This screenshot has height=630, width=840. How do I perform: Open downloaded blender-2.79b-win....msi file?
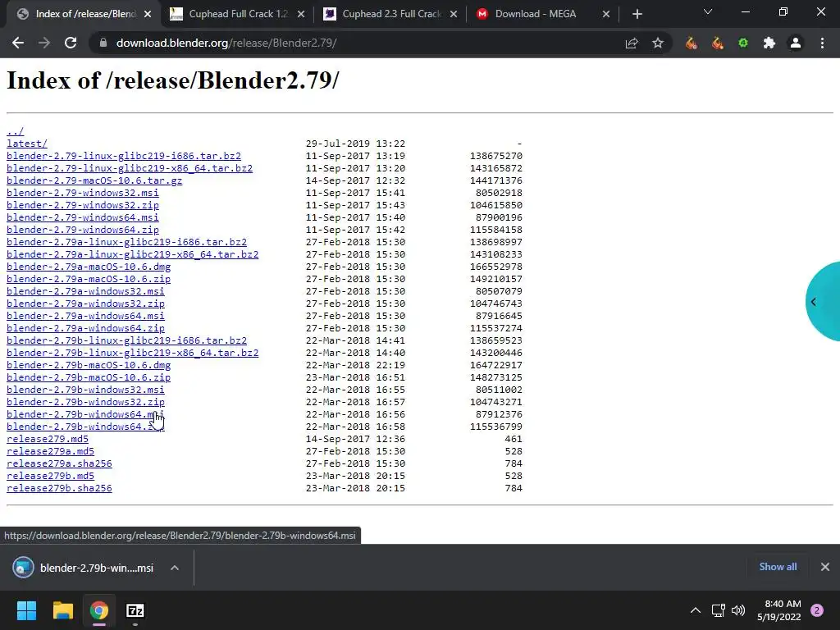83,568
